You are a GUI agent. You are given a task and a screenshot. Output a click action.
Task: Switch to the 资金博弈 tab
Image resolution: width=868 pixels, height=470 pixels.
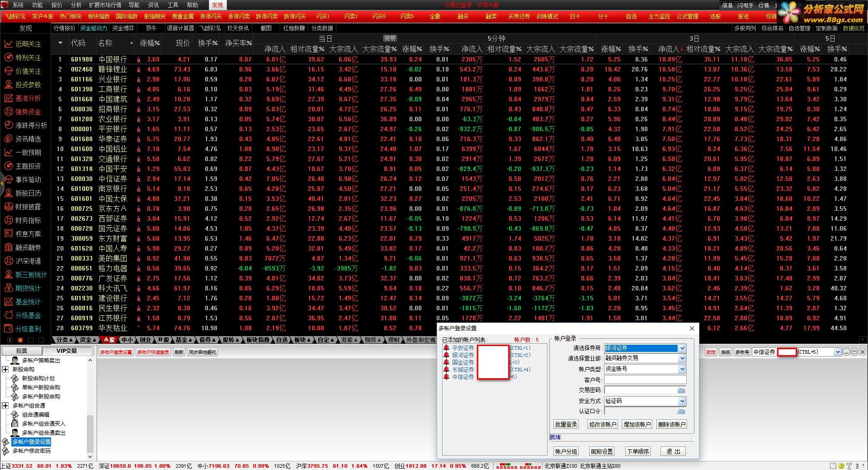(123, 28)
